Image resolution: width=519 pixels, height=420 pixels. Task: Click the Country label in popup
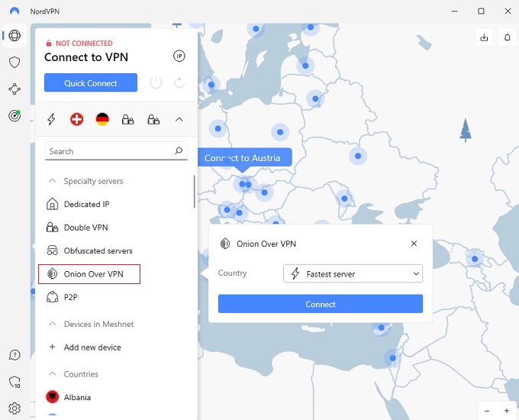click(232, 273)
